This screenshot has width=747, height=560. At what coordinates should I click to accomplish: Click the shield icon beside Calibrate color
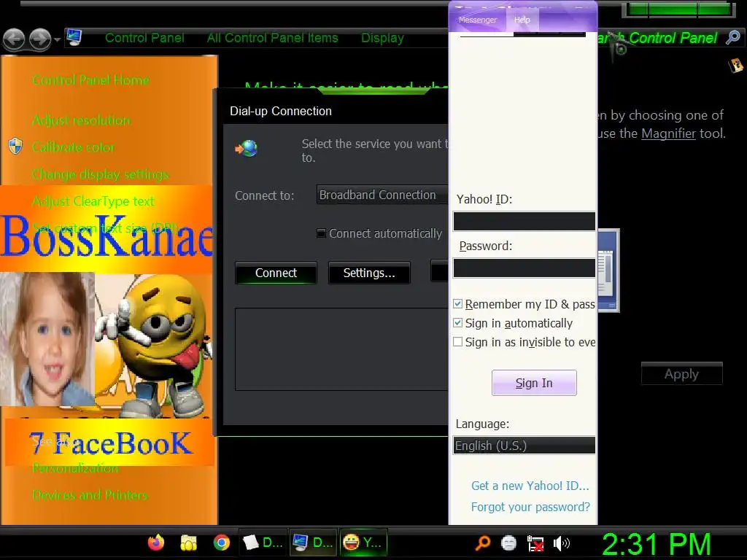(15, 146)
